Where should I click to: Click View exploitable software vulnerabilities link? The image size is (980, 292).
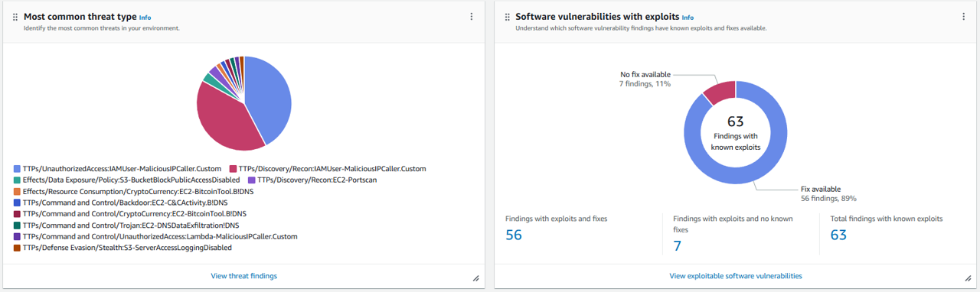tap(736, 275)
